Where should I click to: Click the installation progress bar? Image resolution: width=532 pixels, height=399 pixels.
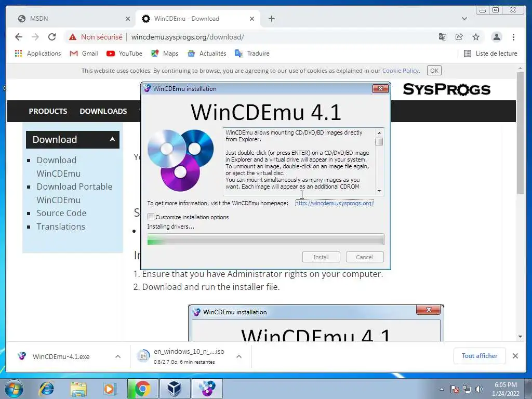[265, 239]
